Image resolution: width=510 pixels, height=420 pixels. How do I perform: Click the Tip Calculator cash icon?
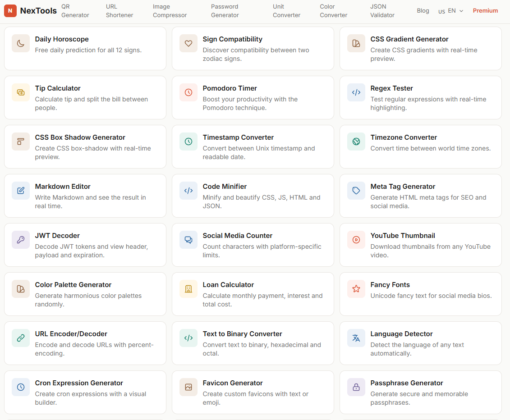coord(20,92)
